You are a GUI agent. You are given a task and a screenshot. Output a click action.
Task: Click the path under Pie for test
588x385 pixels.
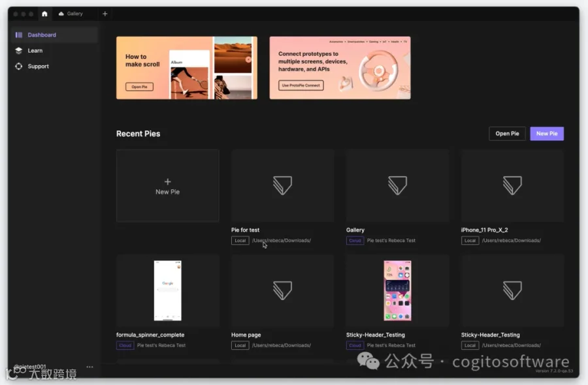click(x=281, y=240)
